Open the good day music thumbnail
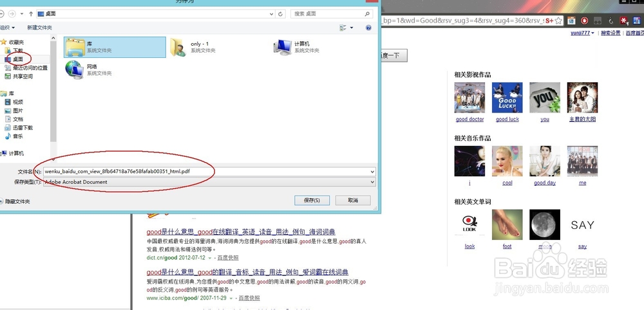Image resolution: width=644 pixels, height=310 pixels. point(545,161)
